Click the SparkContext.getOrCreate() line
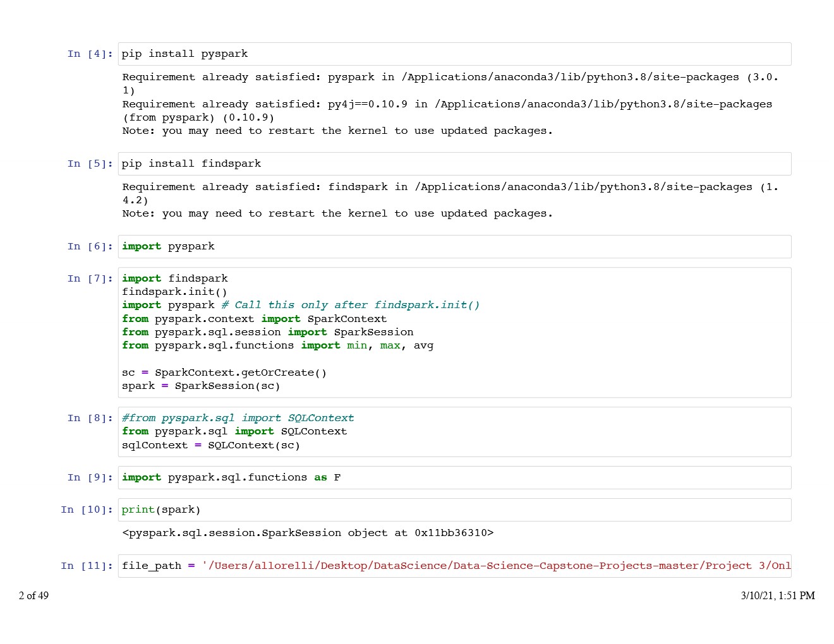This screenshot has width=834, height=644. (x=224, y=373)
